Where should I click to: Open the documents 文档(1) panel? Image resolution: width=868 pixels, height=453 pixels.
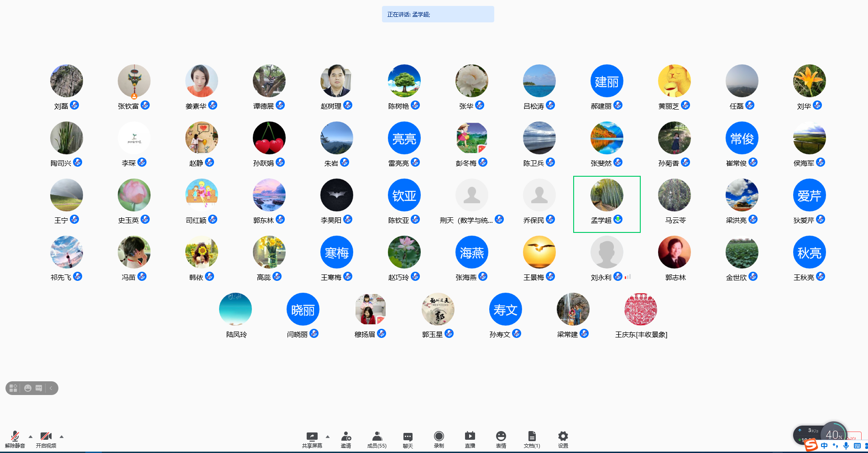[x=532, y=438]
